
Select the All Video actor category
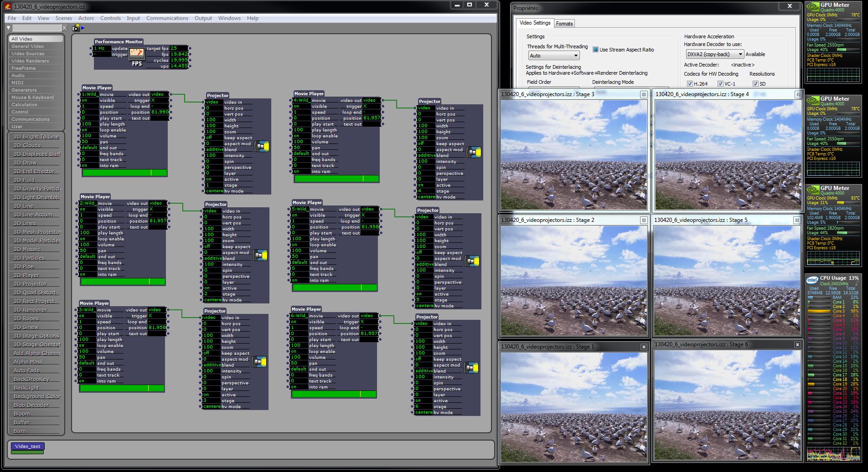pyautogui.click(x=36, y=39)
